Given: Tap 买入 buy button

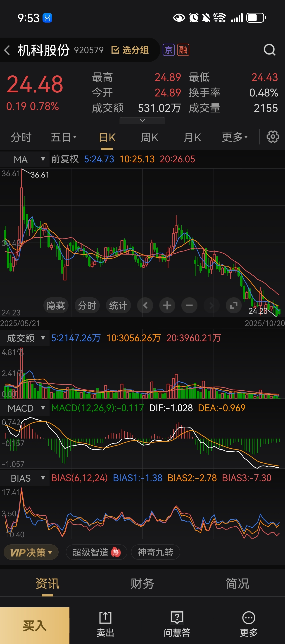Looking at the screenshot, I should pyautogui.click(x=35, y=625).
